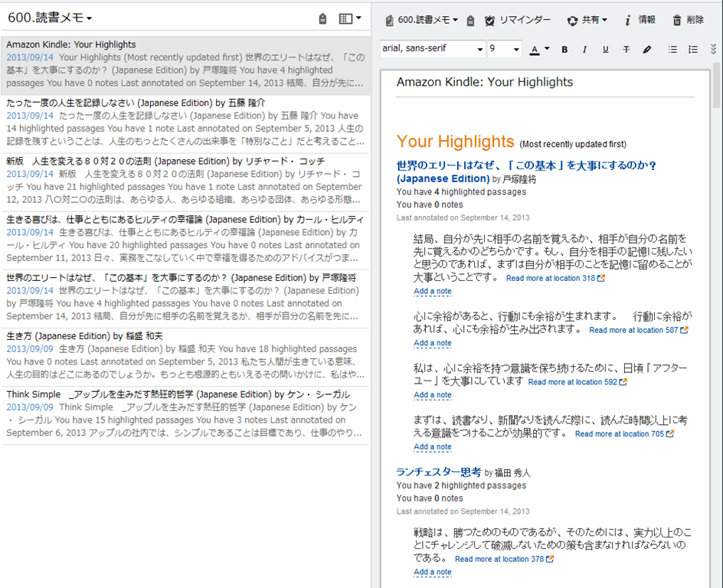This screenshot has height=588, width=723.
Task: Open the ランチェスター思考 book title link
Action: pyautogui.click(x=439, y=472)
